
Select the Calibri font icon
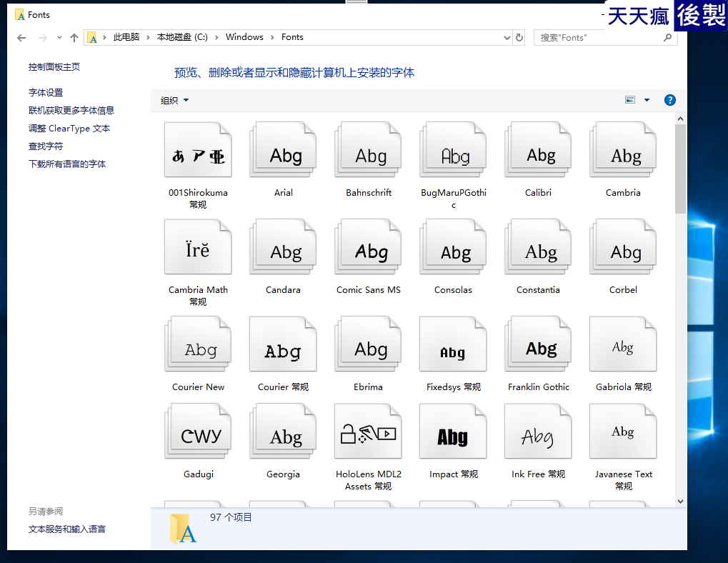click(538, 149)
